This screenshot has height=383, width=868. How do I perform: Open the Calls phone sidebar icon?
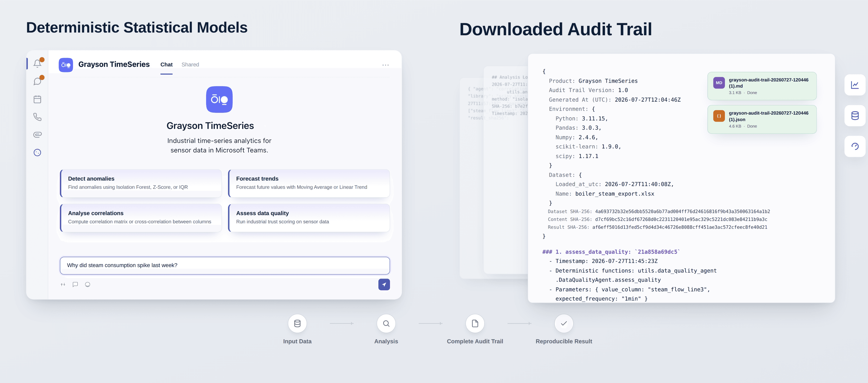[37, 117]
